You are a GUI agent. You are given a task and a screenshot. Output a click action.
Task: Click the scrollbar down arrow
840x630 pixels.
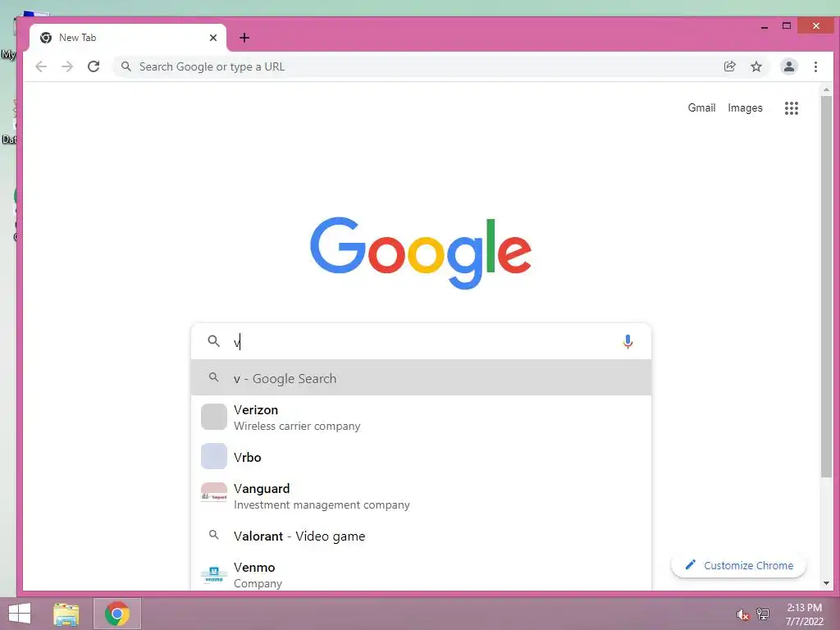pyautogui.click(x=826, y=583)
